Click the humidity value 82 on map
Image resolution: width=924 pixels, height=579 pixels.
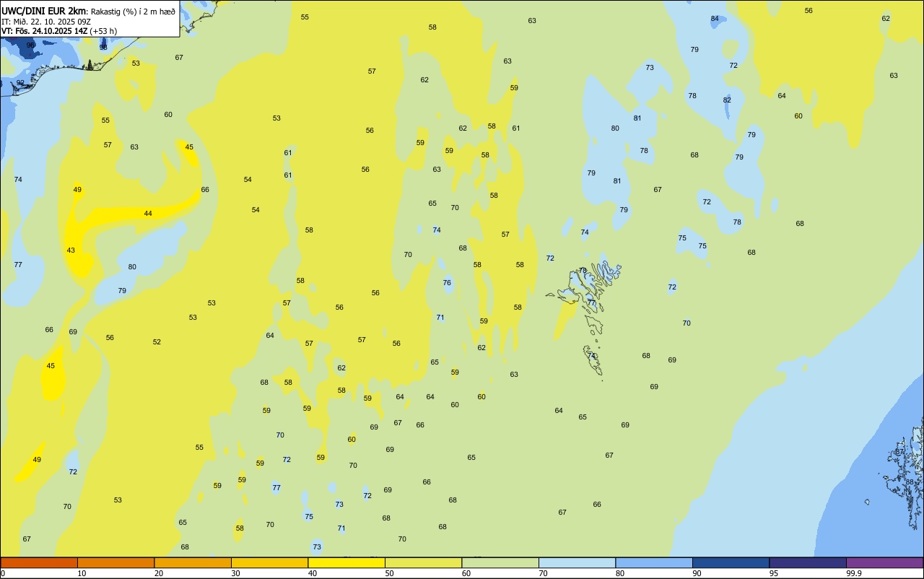pos(727,100)
